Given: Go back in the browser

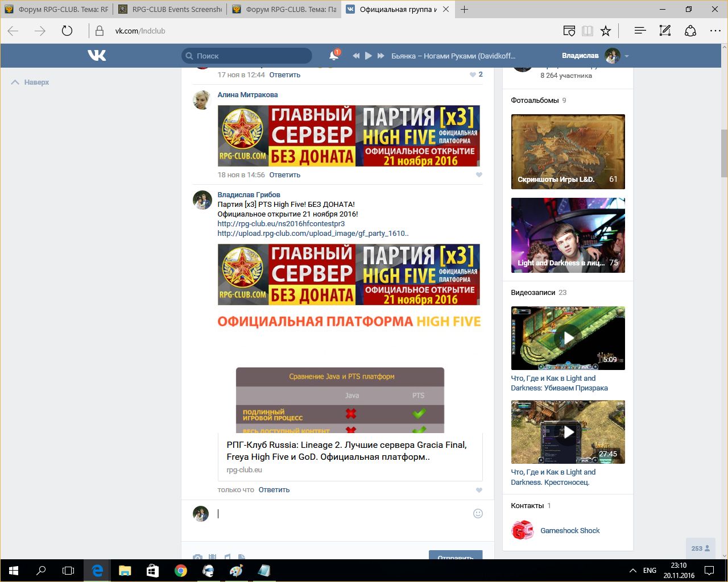Looking at the screenshot, I should pos(13,31).
